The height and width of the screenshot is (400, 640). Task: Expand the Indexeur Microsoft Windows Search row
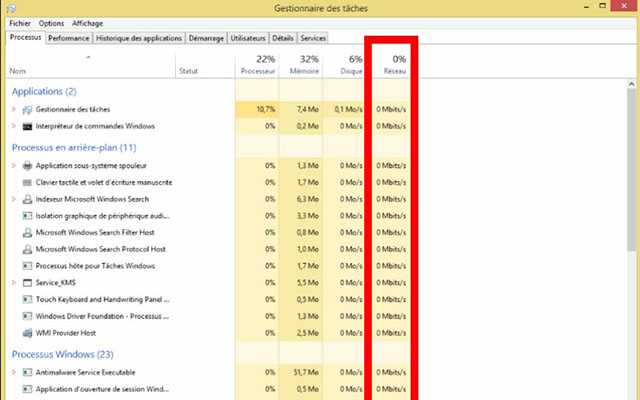(x=14, y=199)
